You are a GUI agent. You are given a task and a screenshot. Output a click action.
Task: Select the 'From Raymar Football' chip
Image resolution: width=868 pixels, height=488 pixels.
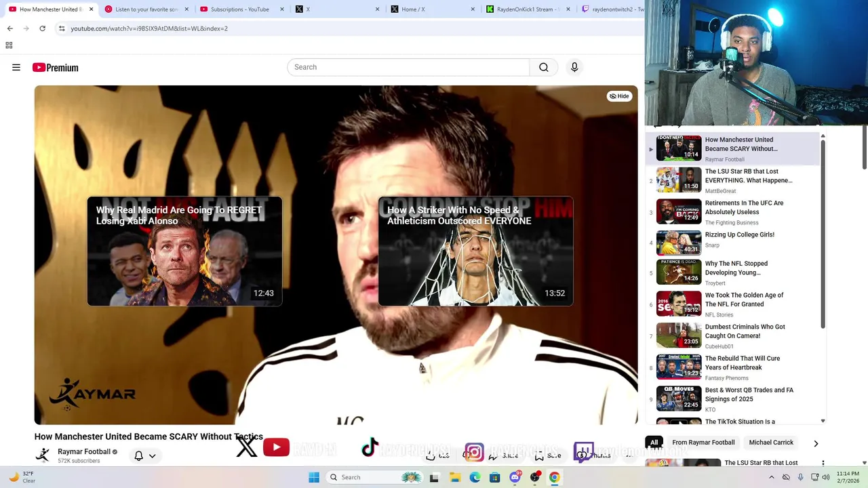tap(703, 443)
